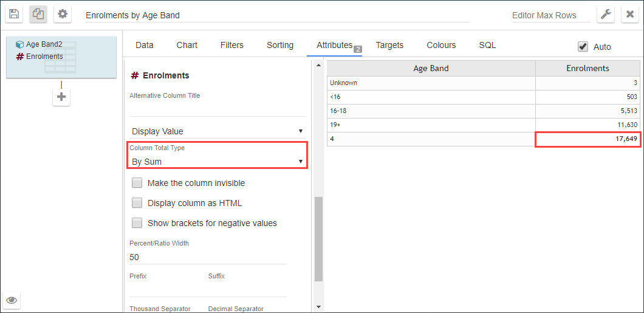Image resolution: width=644 pixels, height=313 pixels.
Task: Click the plus button to add a component
Action: tap(61, 97)
